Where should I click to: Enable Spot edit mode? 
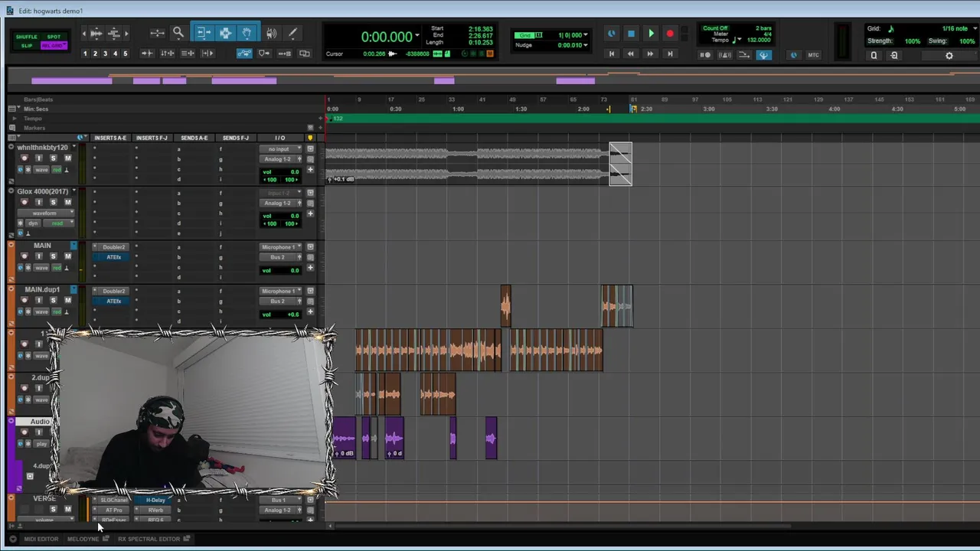(54, 37)
